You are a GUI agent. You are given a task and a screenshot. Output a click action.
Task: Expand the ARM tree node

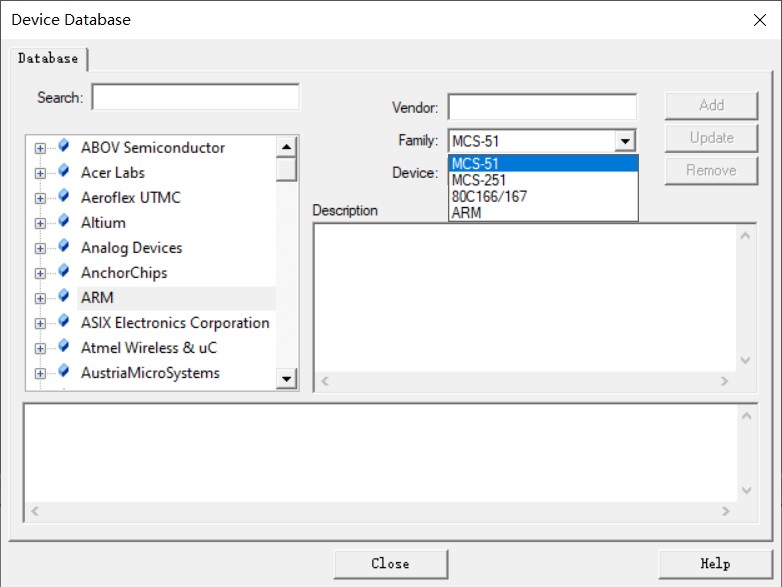click(40, 298)
